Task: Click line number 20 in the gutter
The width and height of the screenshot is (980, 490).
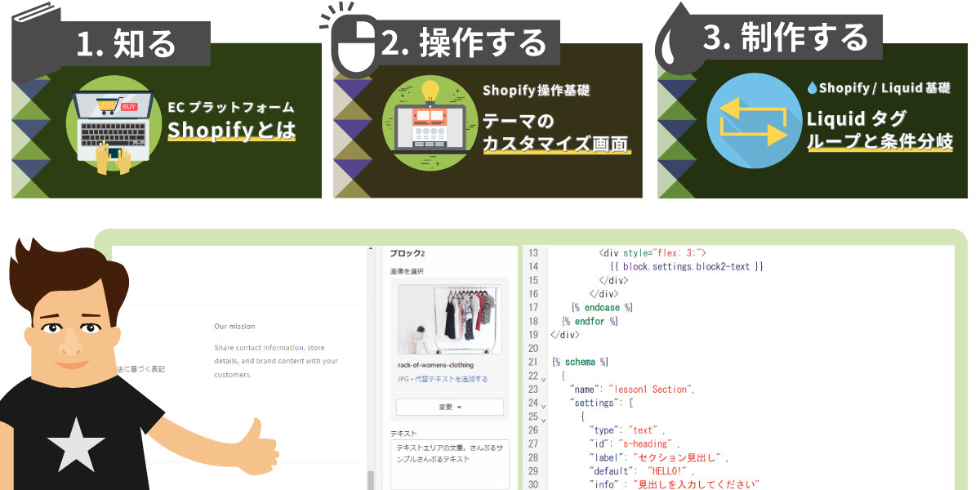Action: pos(532,348)
